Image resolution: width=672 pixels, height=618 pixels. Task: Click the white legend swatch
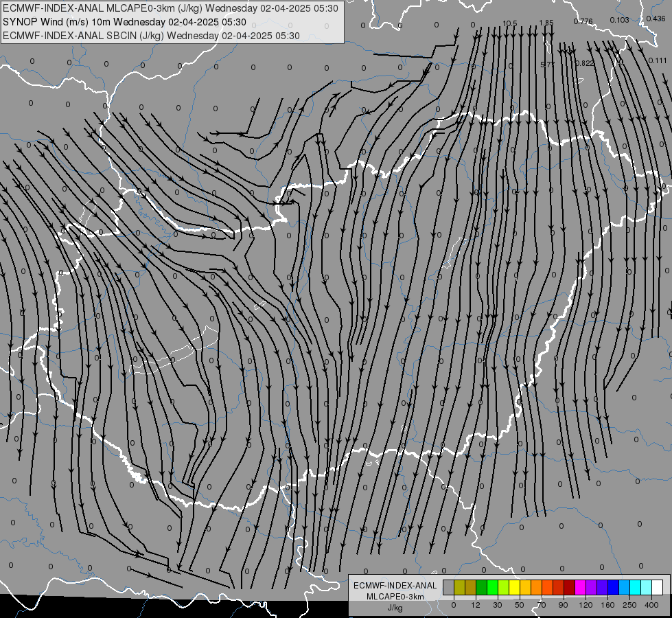coord(658,587)
